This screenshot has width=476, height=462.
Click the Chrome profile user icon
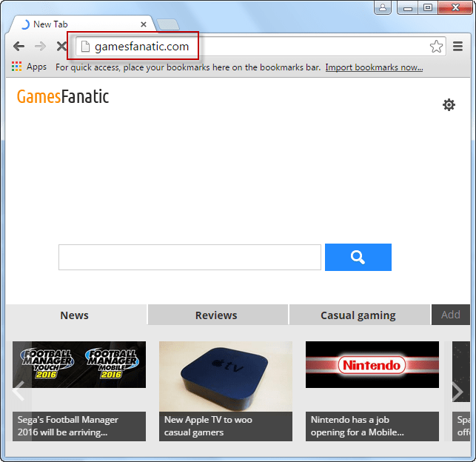click(383, 7)
